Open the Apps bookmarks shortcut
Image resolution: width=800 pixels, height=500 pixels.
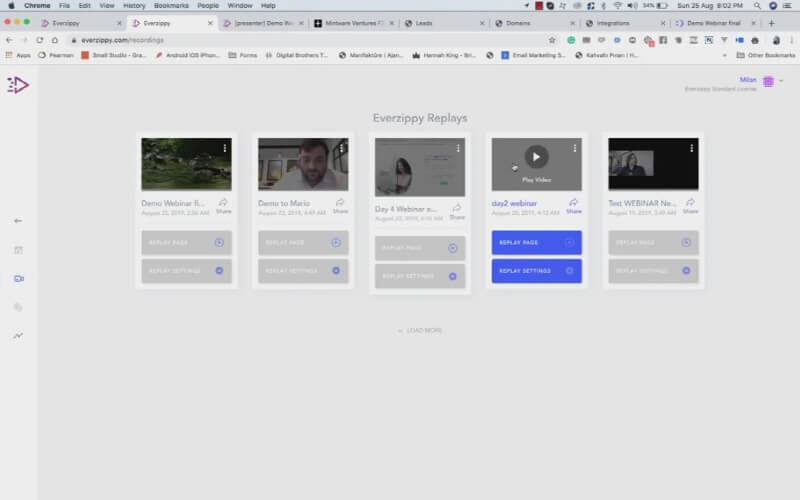tap(18, 55)
